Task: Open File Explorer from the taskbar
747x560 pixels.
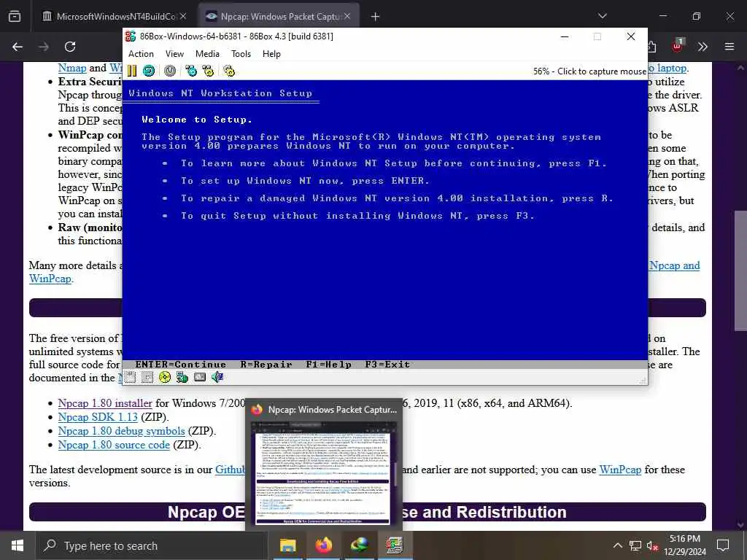Action: [287, 545]
